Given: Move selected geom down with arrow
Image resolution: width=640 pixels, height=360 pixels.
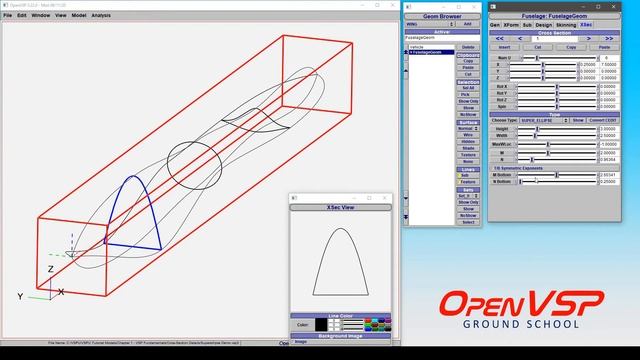Looking at the screenshot, I should (x=406, y=198).
